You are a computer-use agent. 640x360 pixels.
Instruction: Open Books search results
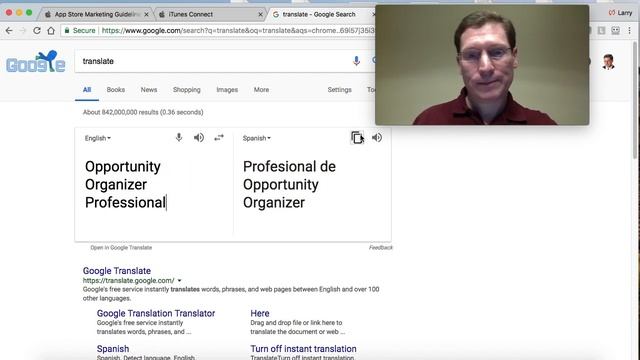pos(116,90)
